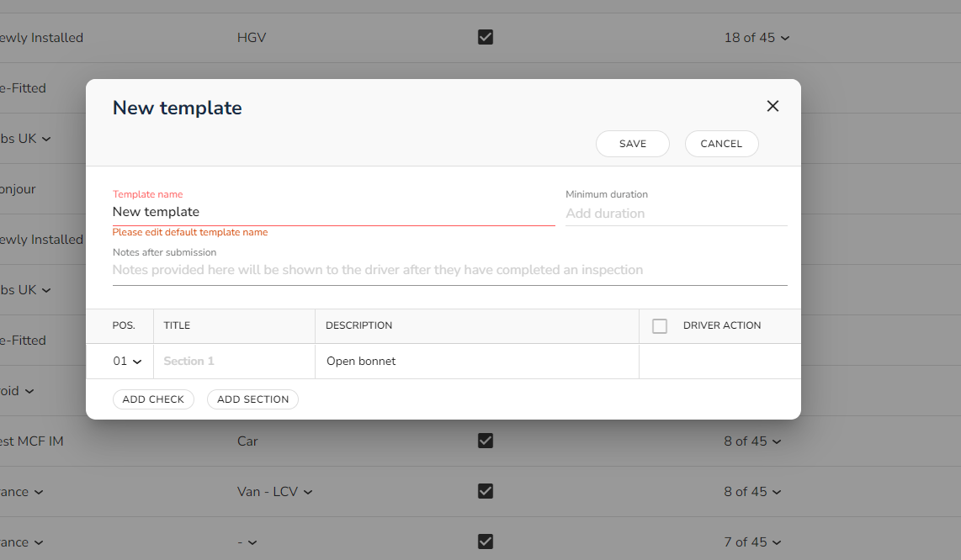Click the ADD CHECK button
Image resolution: width=961 pixels, height=560 pixels.
pos(153,399)
